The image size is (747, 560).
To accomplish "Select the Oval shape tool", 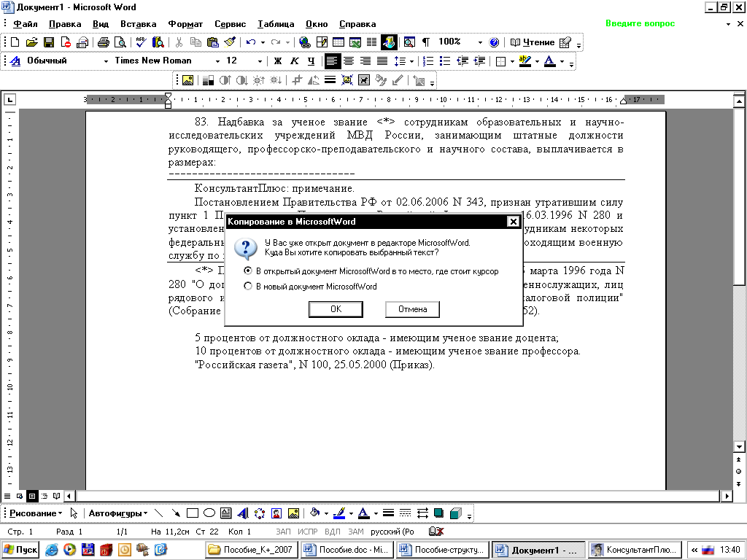I will tap(209, 513).
